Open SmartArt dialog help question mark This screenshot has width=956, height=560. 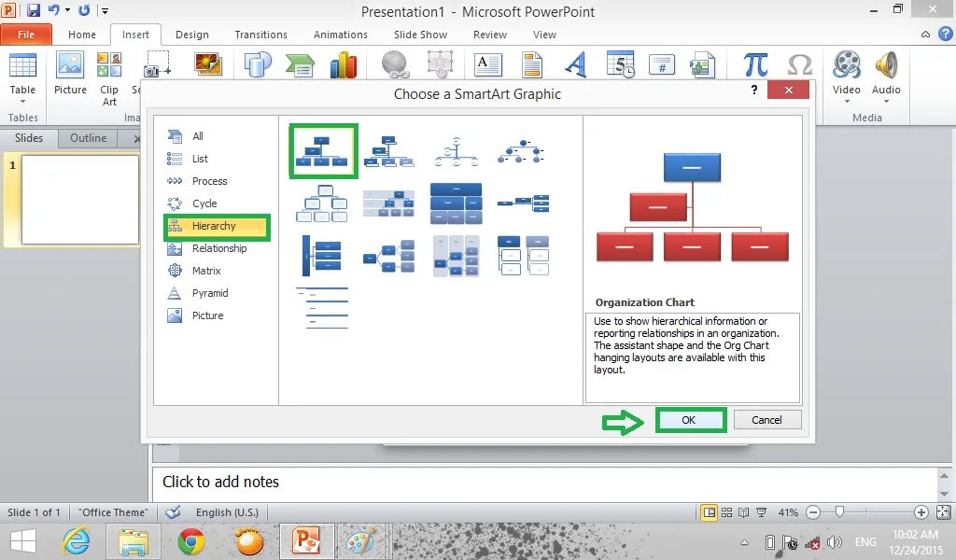pyautogui.click(x=754, y=91)
